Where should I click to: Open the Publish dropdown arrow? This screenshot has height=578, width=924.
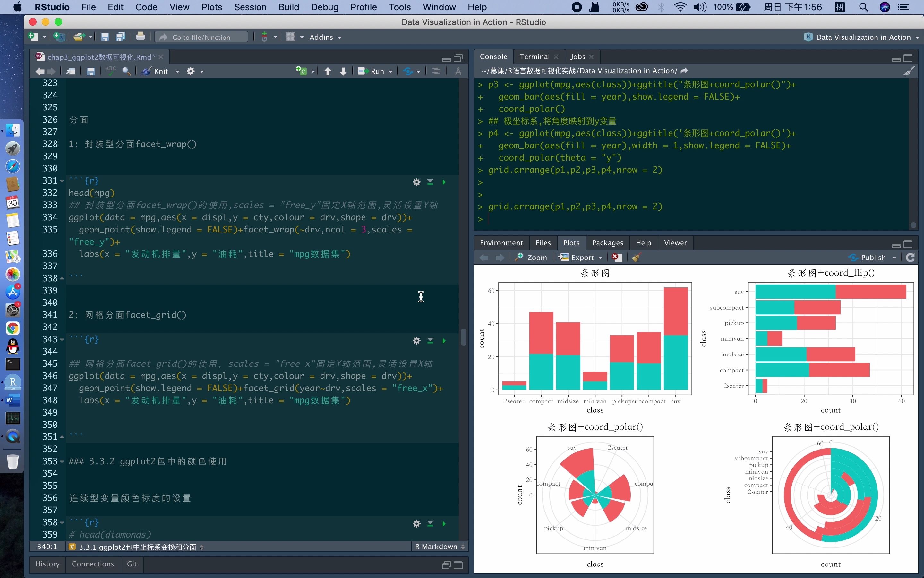(894, 258)
